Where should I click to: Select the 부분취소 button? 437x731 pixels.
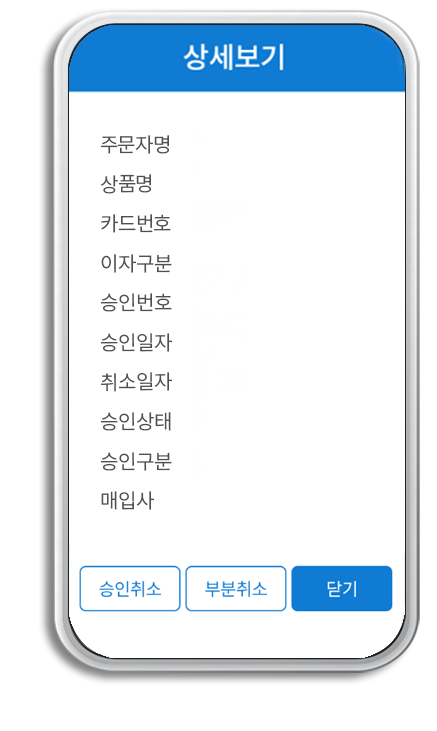pos(236,588)
